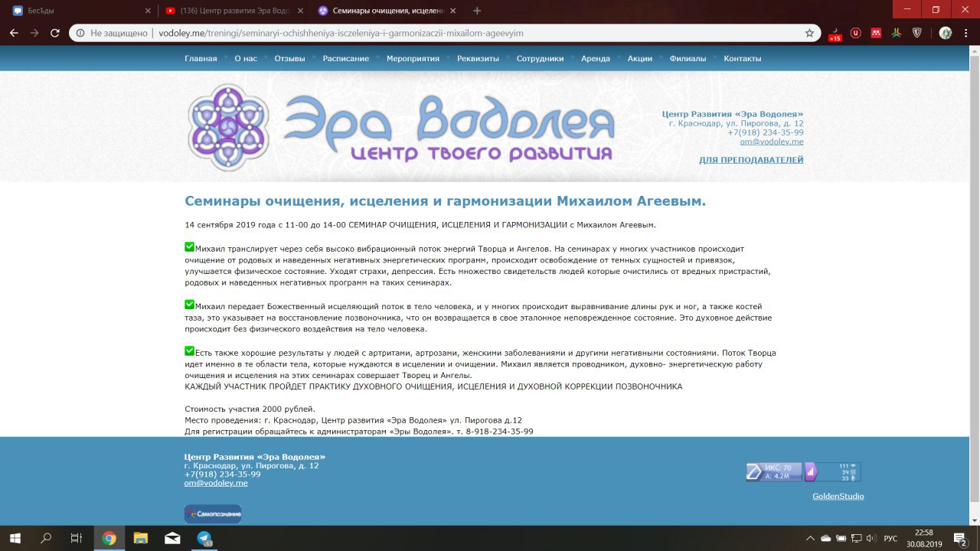Click the Не защищено security indicator
Screen dimensions: 980x551
click(x=113, y=33)
